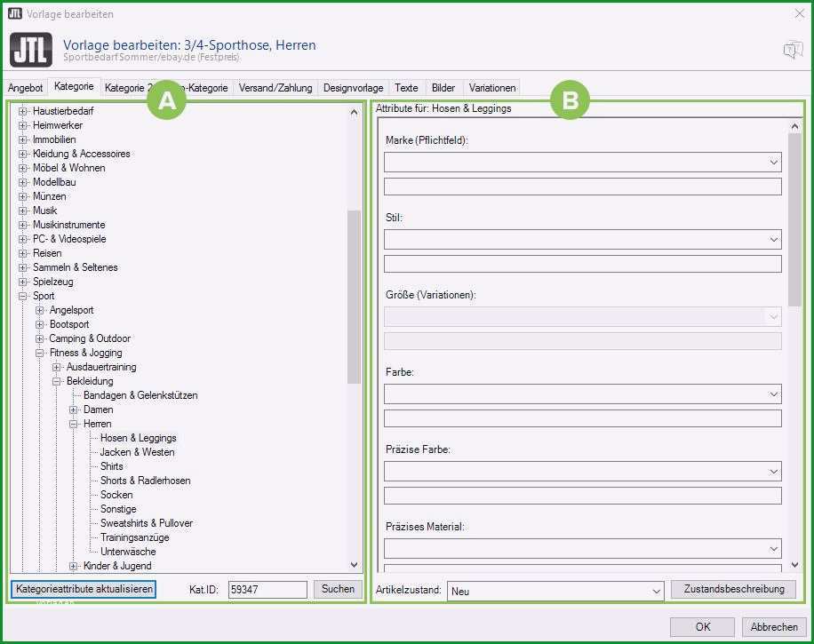Viewport: 814px width, 644px height.
Task: Collapse the Sport category node
Action: 22,297
